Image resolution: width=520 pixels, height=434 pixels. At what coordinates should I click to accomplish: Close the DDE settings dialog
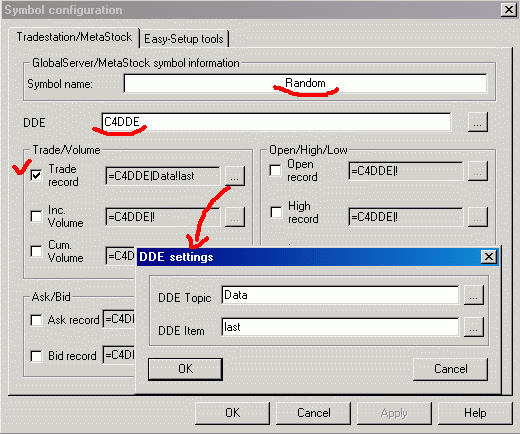(489, 257)
